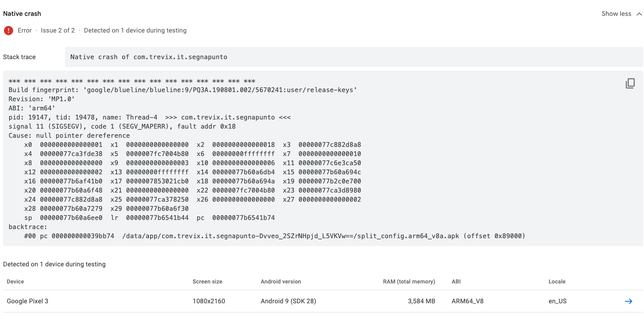Click the Show less label
Screen dimensions: 644x316
616,14
